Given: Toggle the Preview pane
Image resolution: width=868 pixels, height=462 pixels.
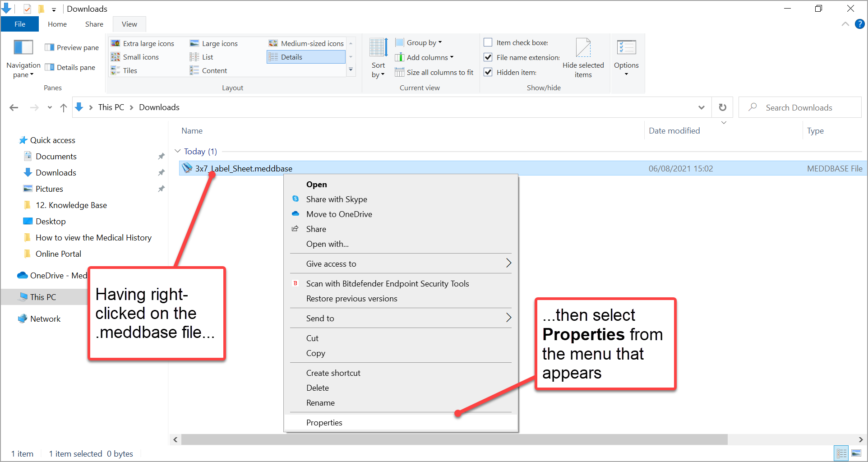Looking at the screenshot, I should pyautogui.click(x=72, y=47).
